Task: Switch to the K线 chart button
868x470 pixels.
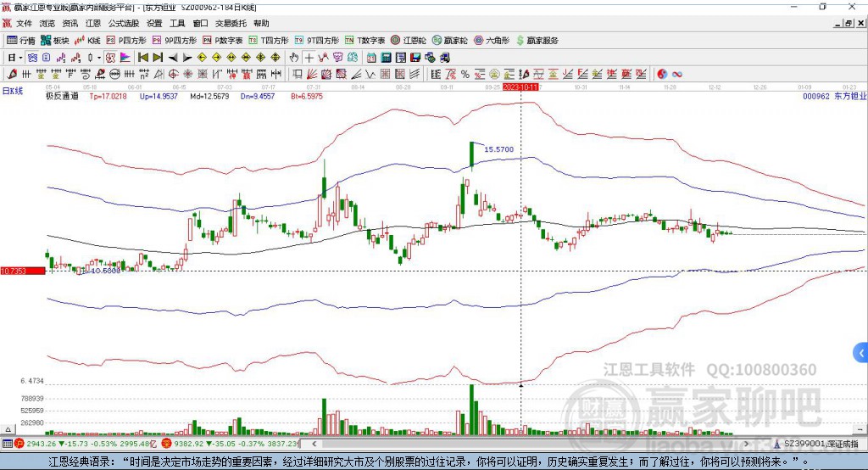Action: (x=87, y=41)
